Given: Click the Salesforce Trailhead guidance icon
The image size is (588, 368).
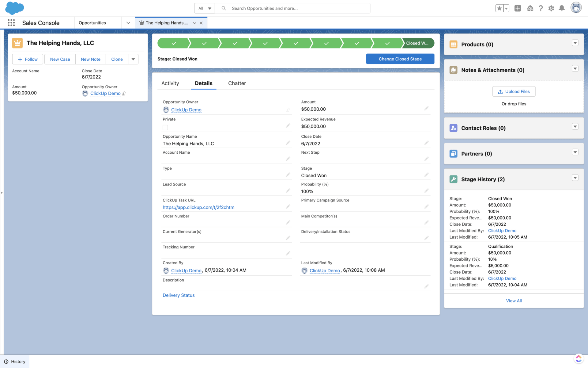Looking at the screenshot, I should (x=530, y=8).
